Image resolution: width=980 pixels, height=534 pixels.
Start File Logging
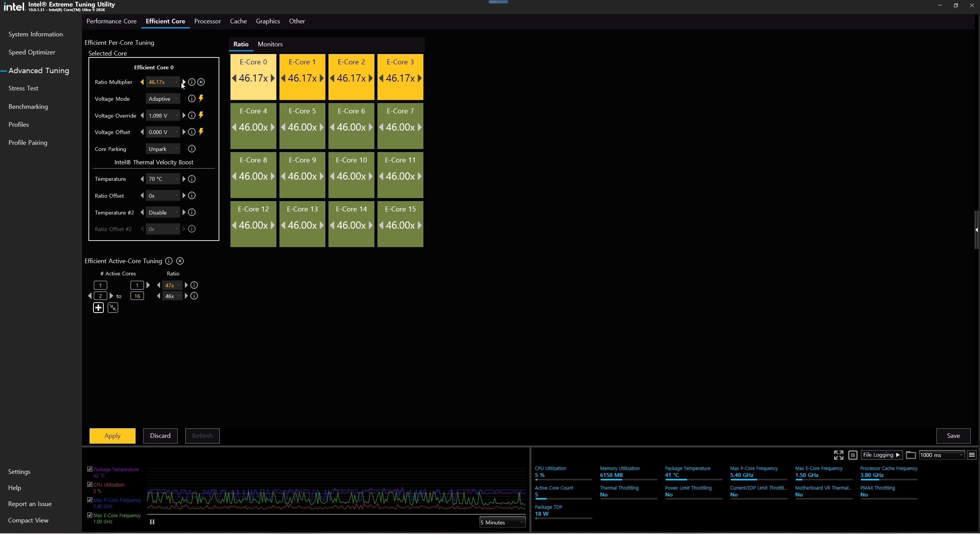882,455
